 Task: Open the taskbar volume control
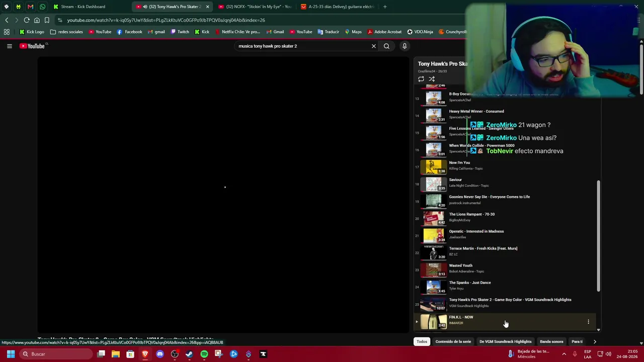click(608, 354)
